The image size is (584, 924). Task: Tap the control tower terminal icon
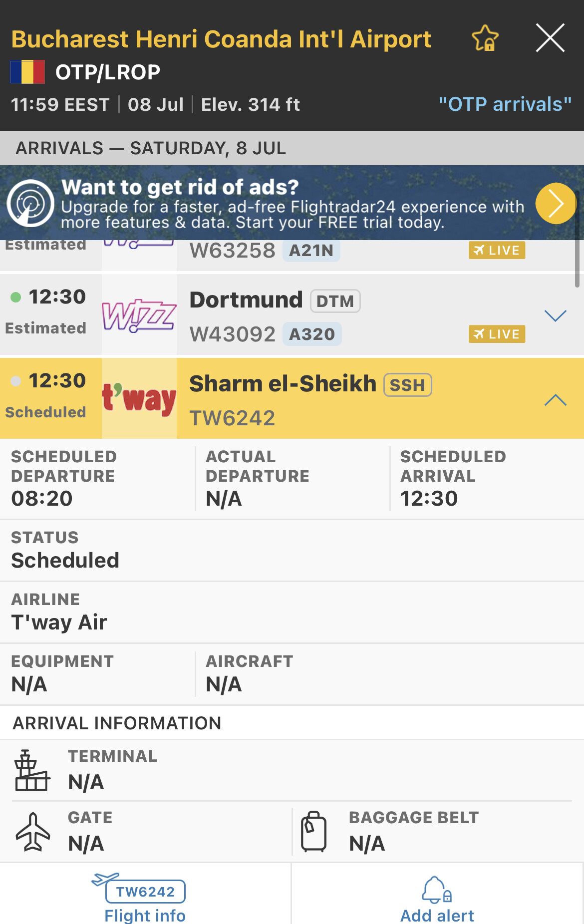click(x=32, y=770)
